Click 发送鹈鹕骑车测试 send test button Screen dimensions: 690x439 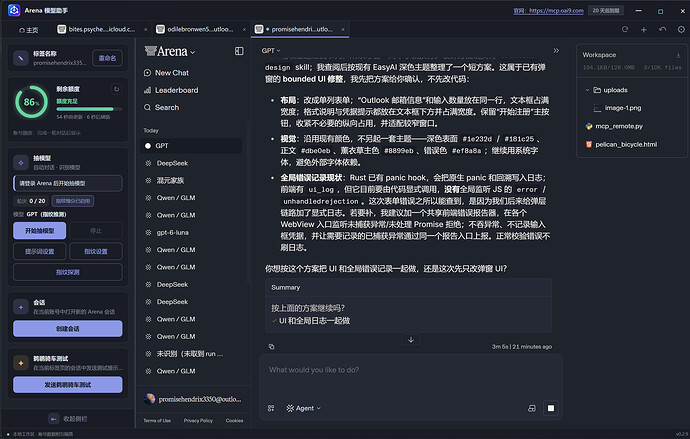point(68,384)
